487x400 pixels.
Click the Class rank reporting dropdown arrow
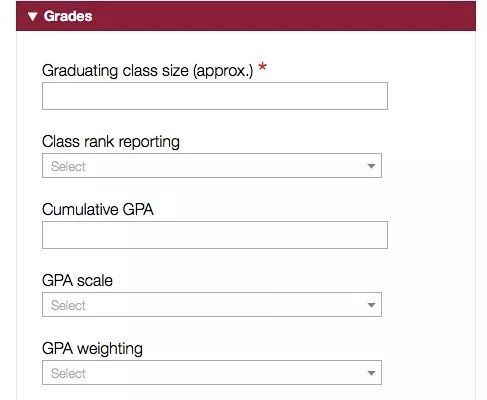371,166
